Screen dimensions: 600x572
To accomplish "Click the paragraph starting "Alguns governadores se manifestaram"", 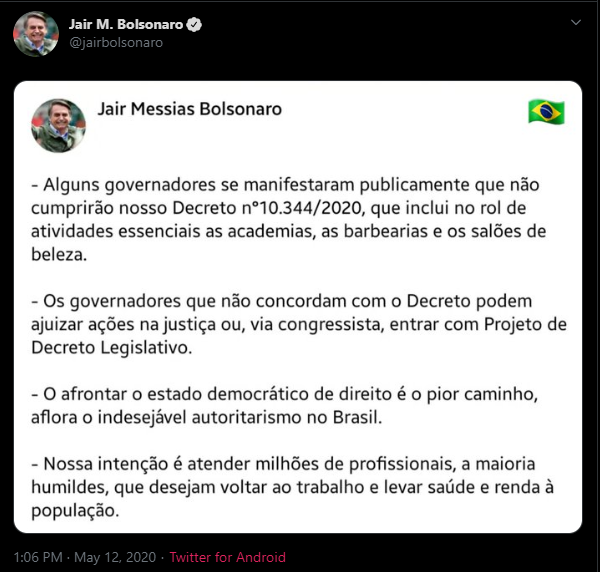I will click(289, 219).
